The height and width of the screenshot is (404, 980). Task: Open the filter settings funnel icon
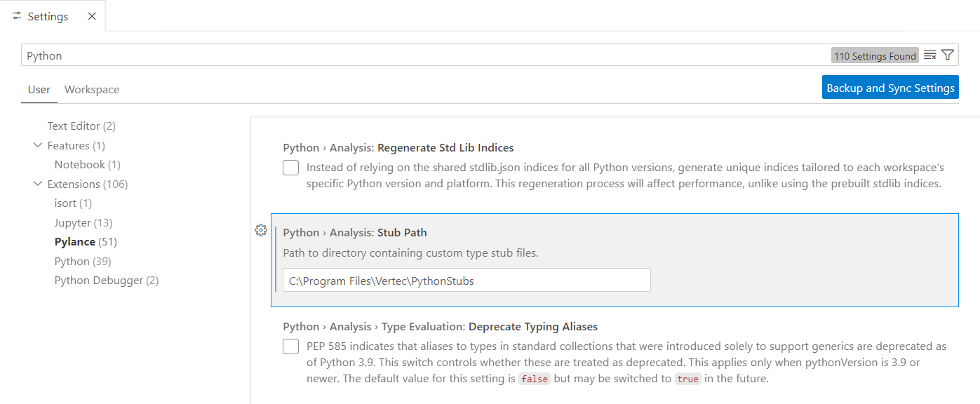948,55
